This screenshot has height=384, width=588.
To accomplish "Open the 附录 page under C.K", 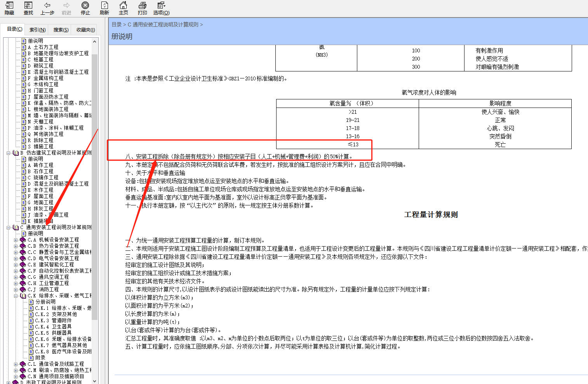I will coord(40,358).
